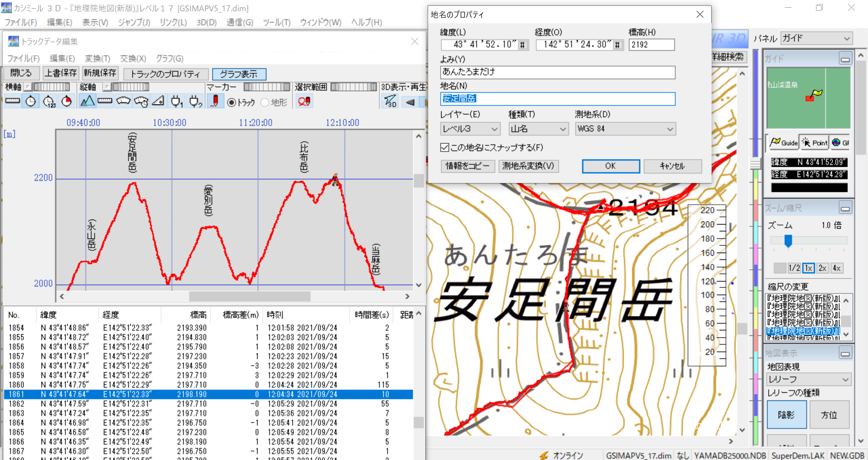
Task: Switch to the Point tab in guide panel
Action: tap(815, 143)
